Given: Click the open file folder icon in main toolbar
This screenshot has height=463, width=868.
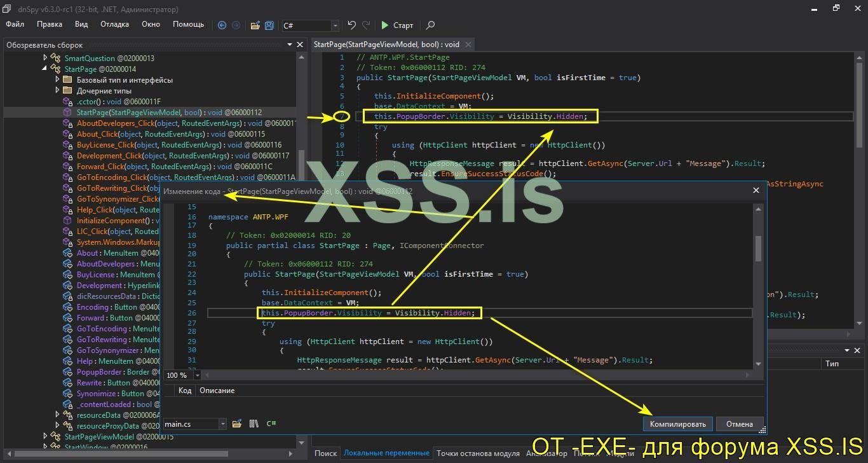Looking at the screenshot, I should (255, 25).
